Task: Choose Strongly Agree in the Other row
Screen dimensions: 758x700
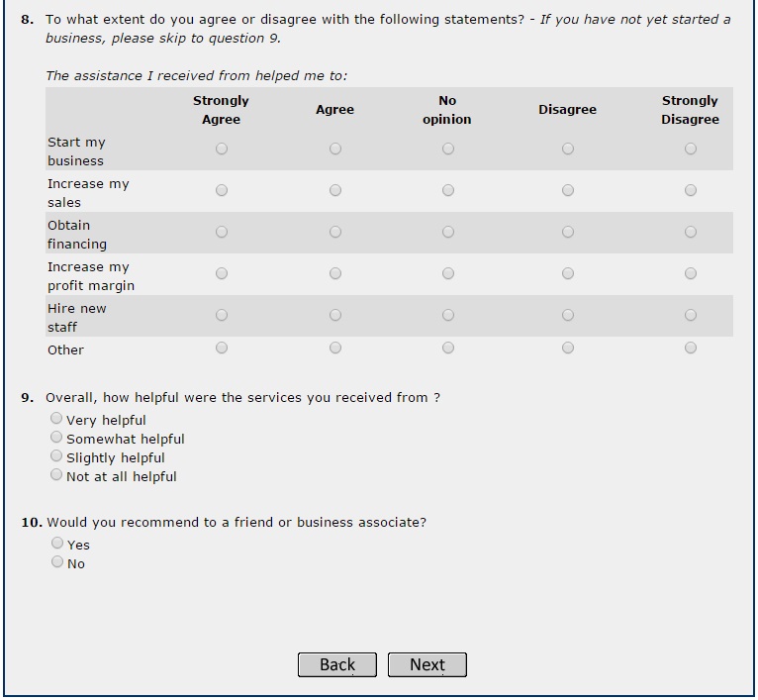Action: click(222, 349)
